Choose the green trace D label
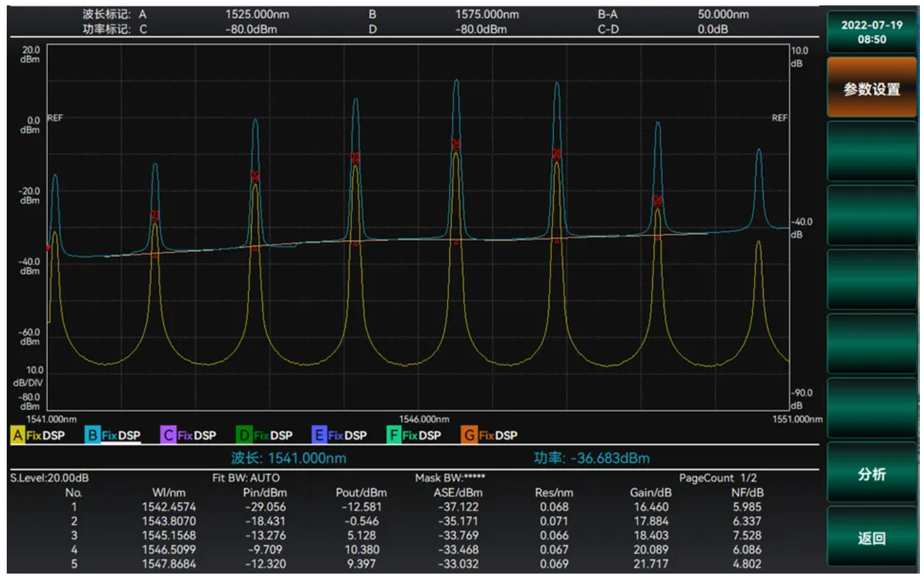924x581 pixels. pyautogui.click(x=245, y=435)
